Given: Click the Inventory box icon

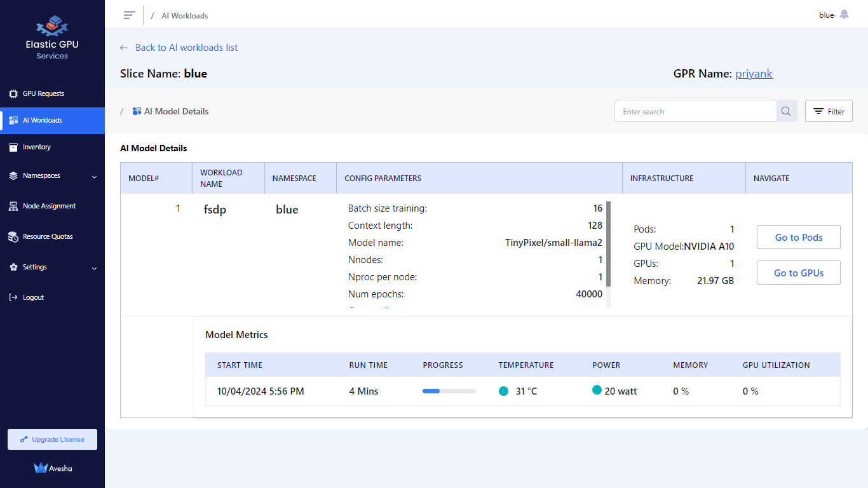Looking at the screenshot, I should click(x=13, y=147).
